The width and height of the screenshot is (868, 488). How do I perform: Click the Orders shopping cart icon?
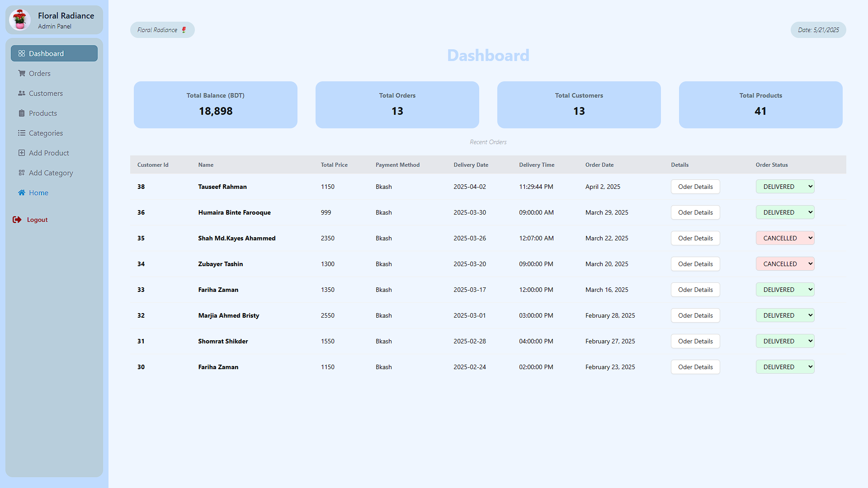(21, 73)
